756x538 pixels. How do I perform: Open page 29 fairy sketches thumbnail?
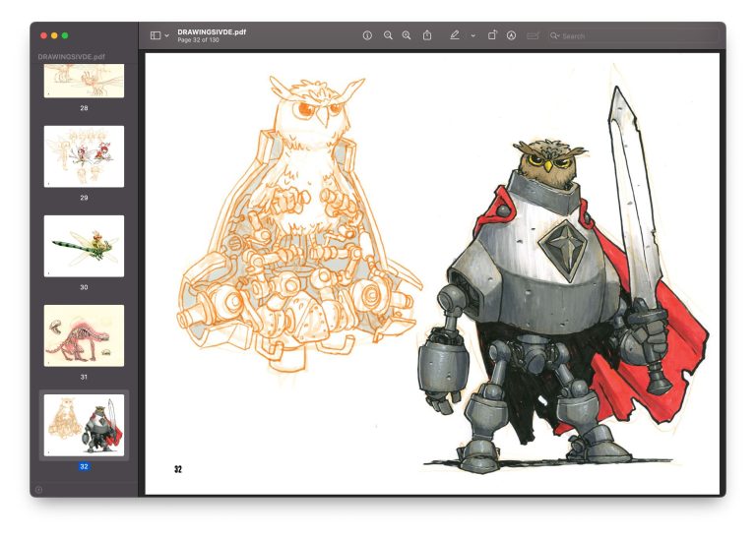pos(84,156)
